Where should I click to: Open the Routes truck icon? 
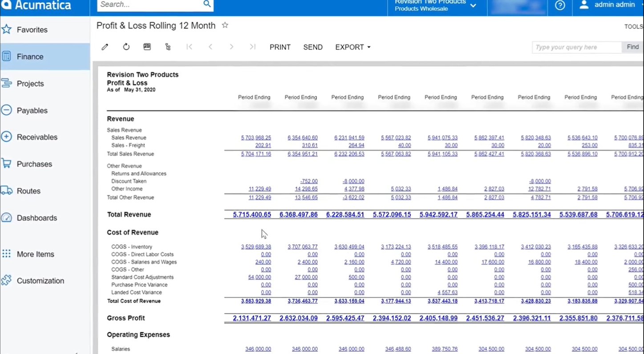pyautogui.click(x=6, y=191)
